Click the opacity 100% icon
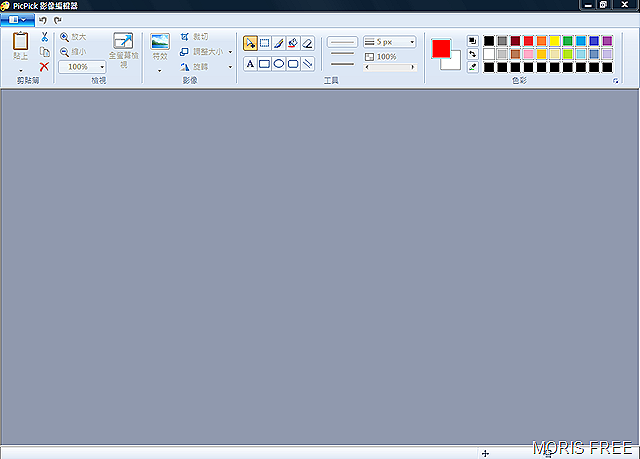 [369, 57]
